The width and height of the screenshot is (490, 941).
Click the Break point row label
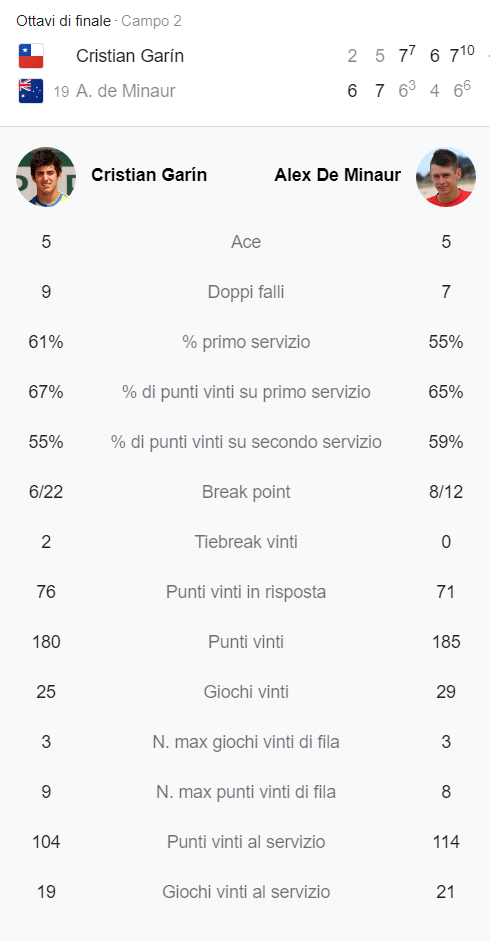coord(246,492)
